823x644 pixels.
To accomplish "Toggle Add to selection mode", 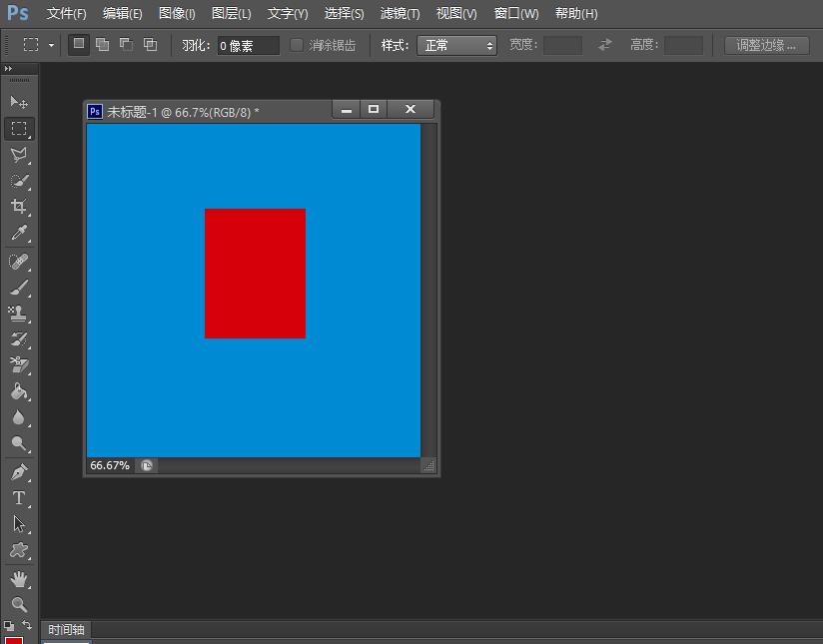I will pyautogui.click(x=100, y=45).
